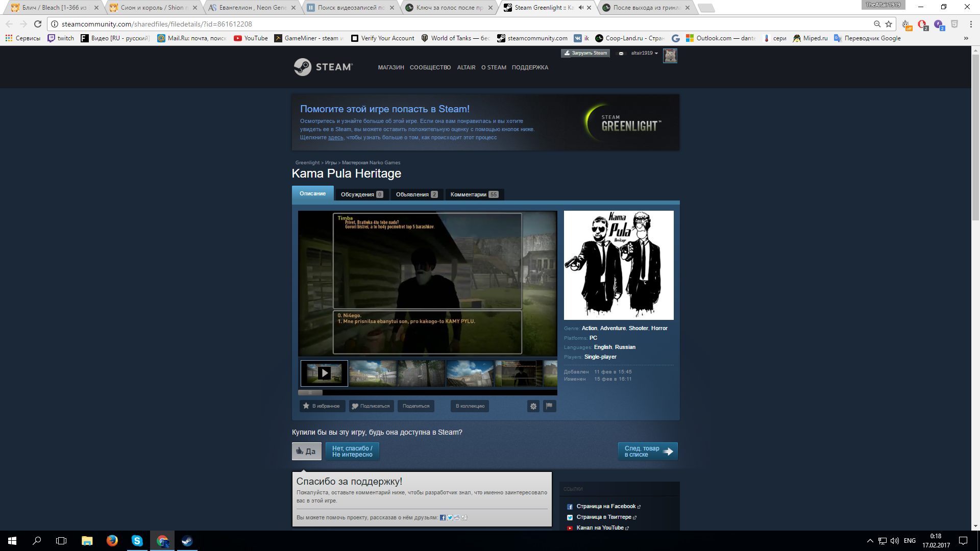Vote 'Да' with the thumbs-up button
The height and width of the screenshot is (551, 980).
click(306, 451)
